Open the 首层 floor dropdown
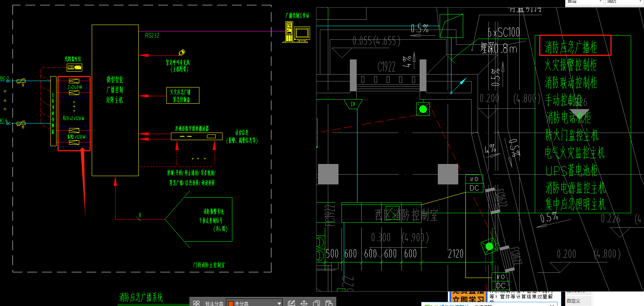Screen dimensions: 644x306 pyautogui.click(x=584, y=2)
